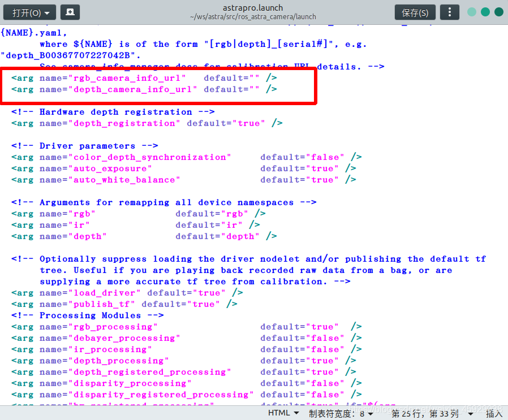Image resolution: width=508 pixels, height=420 pixels.
Task: Toggle 插入 insert mode indicator
Action: 494,413
